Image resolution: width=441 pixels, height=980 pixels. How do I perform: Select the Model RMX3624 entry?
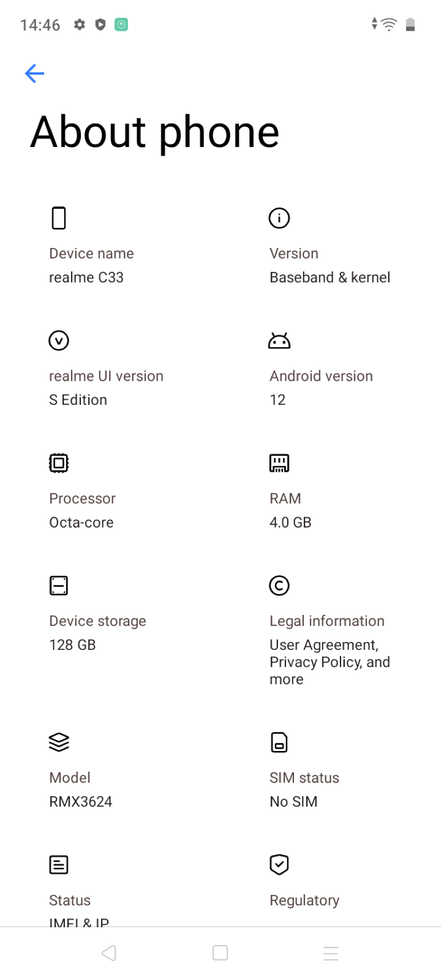point(80,801)
